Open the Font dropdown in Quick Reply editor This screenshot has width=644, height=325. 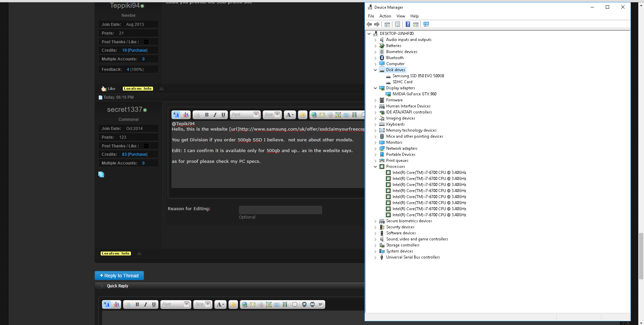[176, 305]
